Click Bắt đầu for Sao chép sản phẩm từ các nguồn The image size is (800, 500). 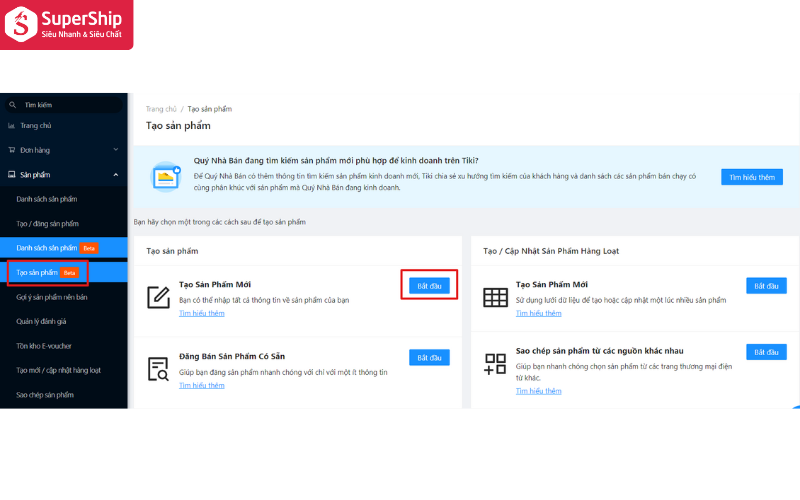coord(766,352)
